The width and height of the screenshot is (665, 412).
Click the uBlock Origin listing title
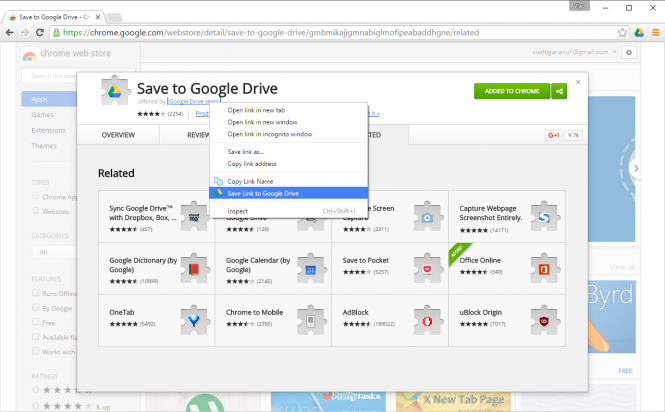(x=481, y=312)
